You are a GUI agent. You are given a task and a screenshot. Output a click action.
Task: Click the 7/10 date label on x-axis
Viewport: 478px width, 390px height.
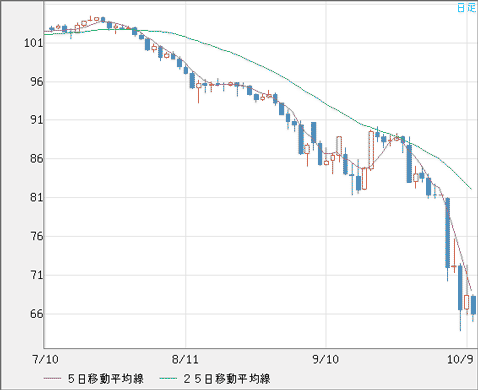click(45, 359)
